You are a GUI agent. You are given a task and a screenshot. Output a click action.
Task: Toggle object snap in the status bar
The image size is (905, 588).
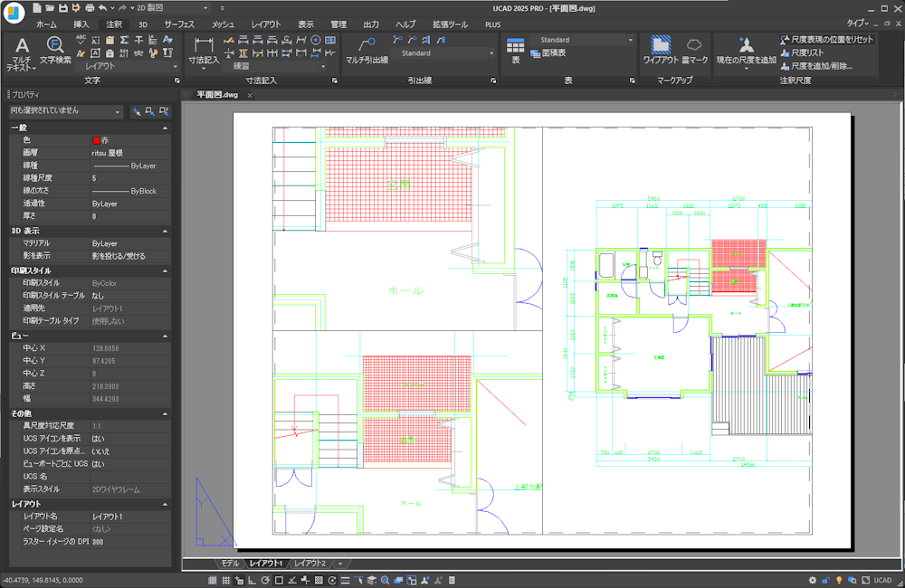click(x=279, y=580)
